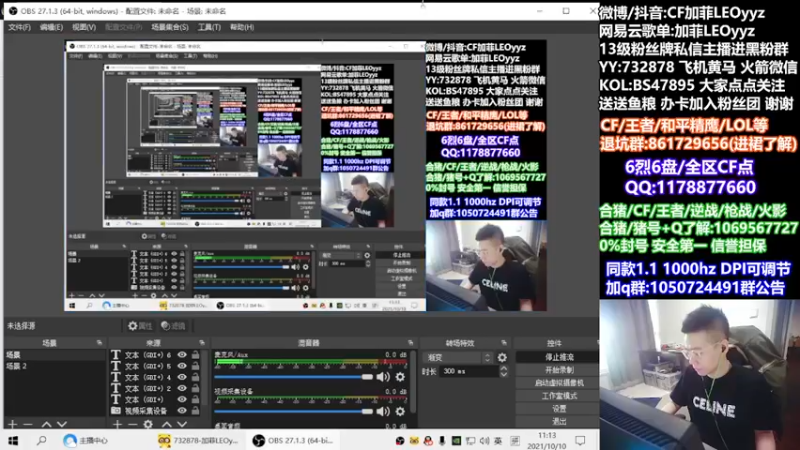Select 场景 2 in the scenes list
Image resolution: width=800 pixels, height=450 pixels.
54,366
